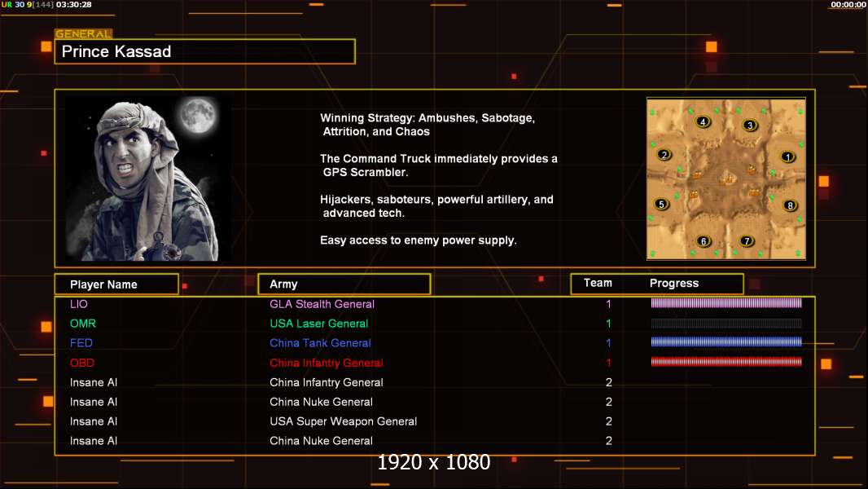The height and width of the screenshot is (489, 868).
Task: Click LIO's purple loading progress bar
Action: tap(726, 303)
